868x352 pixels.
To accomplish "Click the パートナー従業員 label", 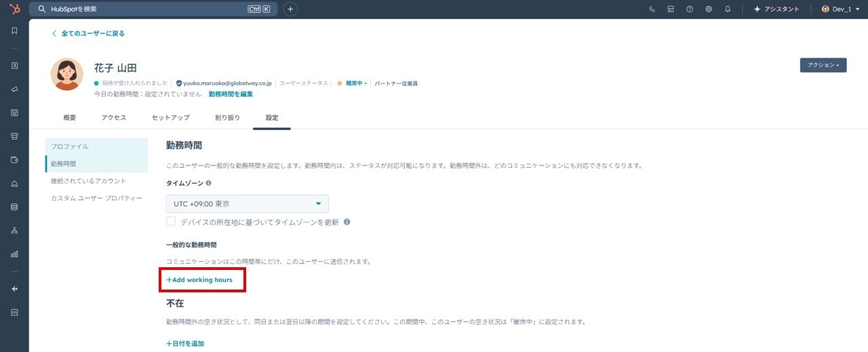I will click(396, 83).
